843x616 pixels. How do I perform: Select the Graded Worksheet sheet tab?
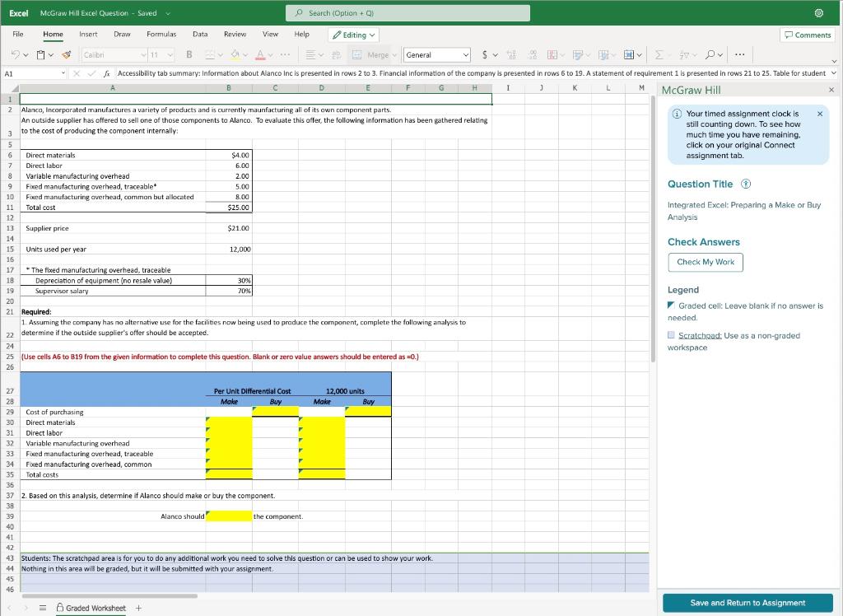click(91, 608)
